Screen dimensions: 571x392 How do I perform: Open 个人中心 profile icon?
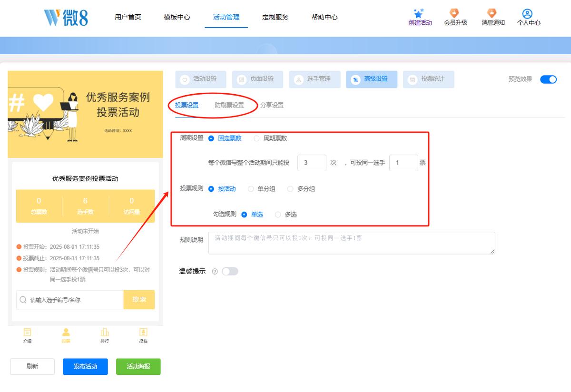tap(527, 14)
